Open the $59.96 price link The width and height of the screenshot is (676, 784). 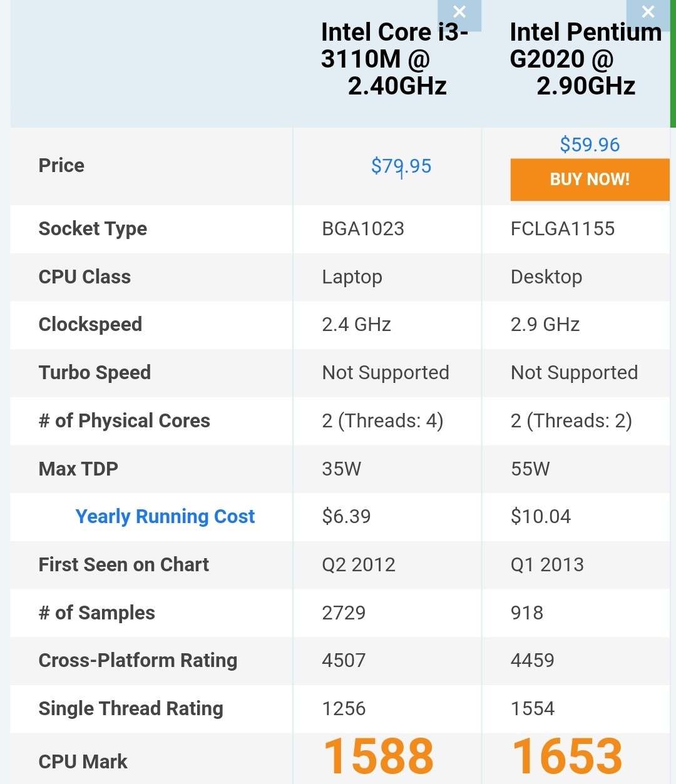click(x=589, y=144)
